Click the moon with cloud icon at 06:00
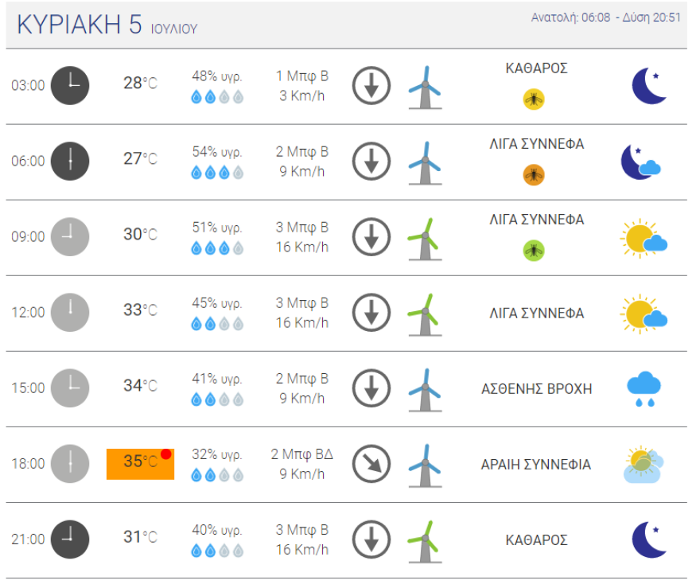The height and width of the screenshot is (588, 700). pyautogui.click(x=641, y=162)
